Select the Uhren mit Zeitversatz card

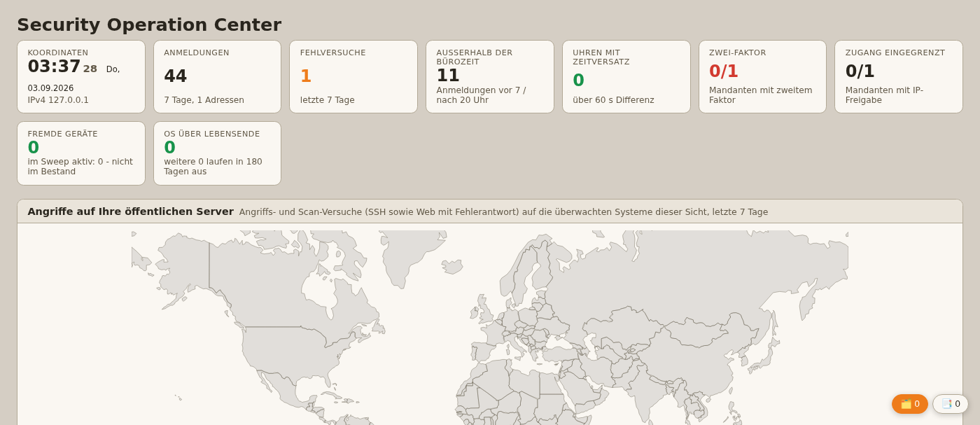point(626,77)
